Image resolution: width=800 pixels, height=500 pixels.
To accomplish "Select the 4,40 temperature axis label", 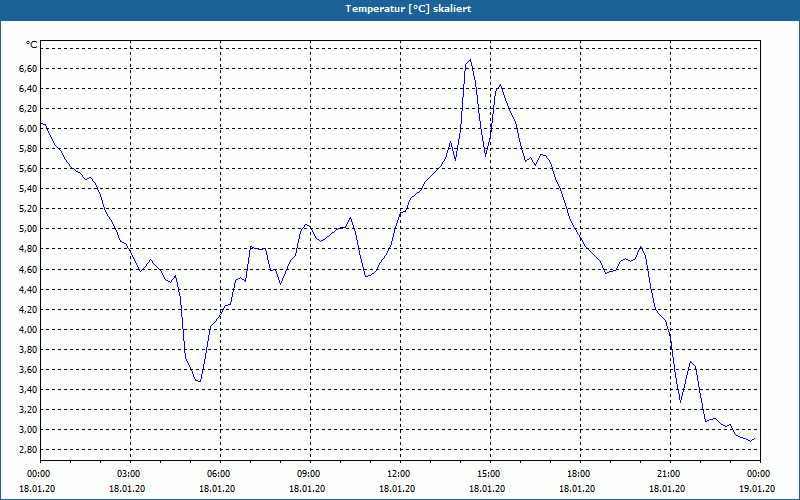I will 28,290.
